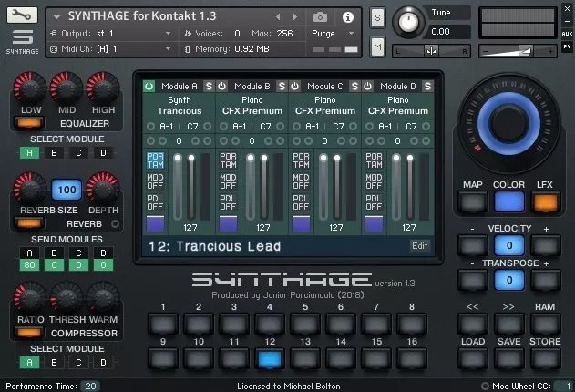
Task: Toggle Module D power button
Action: tap(368, 87)
